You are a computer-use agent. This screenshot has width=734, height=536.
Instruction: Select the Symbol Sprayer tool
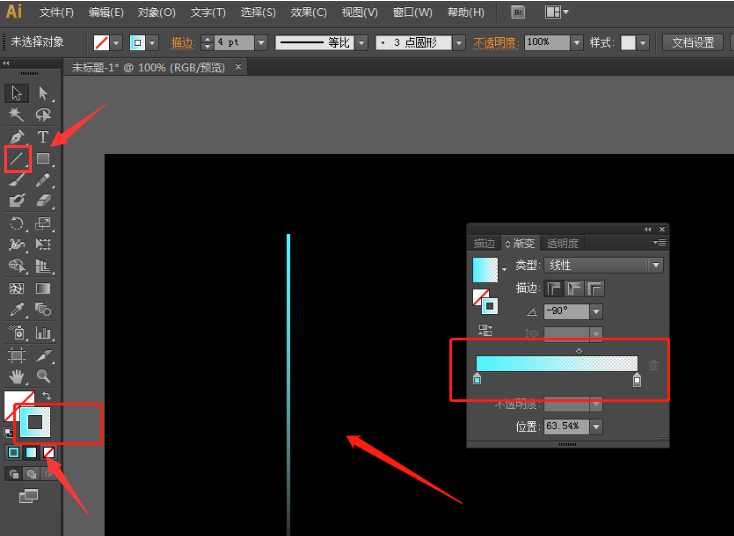click(17, 333)
